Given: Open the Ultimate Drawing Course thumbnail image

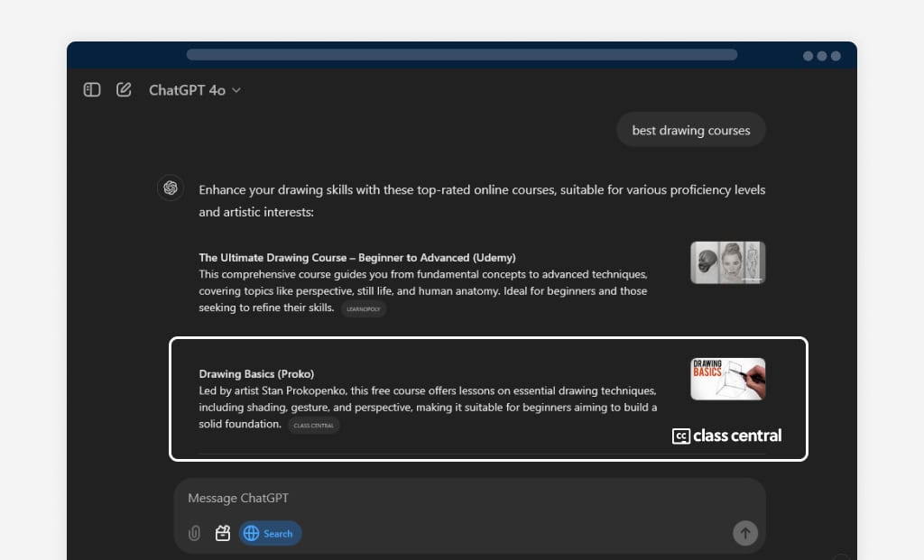Looking at the screenshot, I should pos(728,262).
